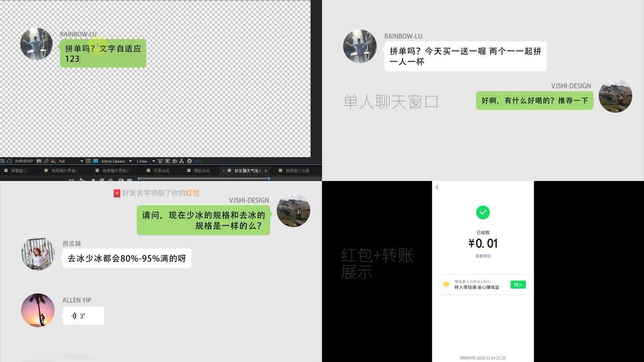The width and height of the screenshot is (644, 362).
Task: Close the 好友聊天气泡1 tab with its x
Action: (224, 171)
